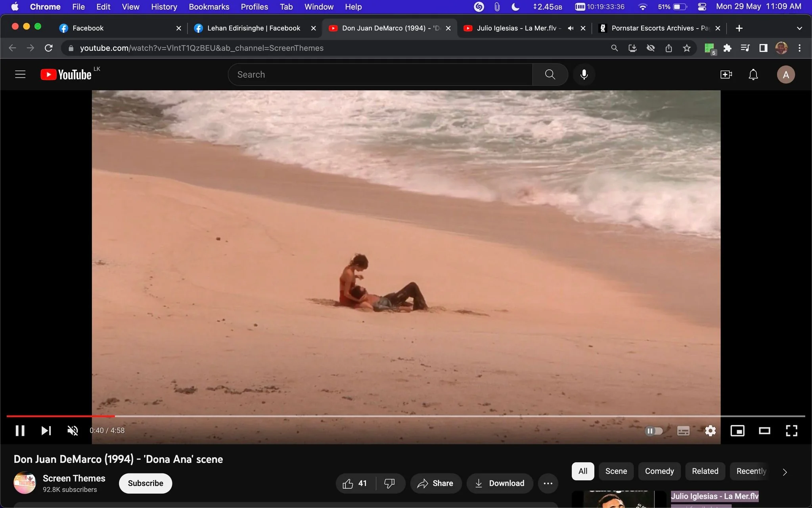812x508 pixels.
Task: Bookmark this page with the star
Action: [x=687, y=48]
